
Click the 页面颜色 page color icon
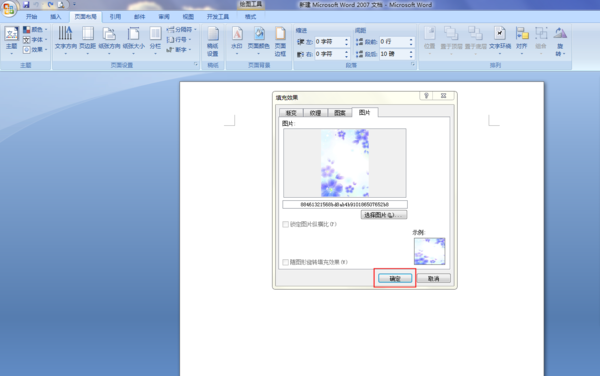[x=258, y=40]
